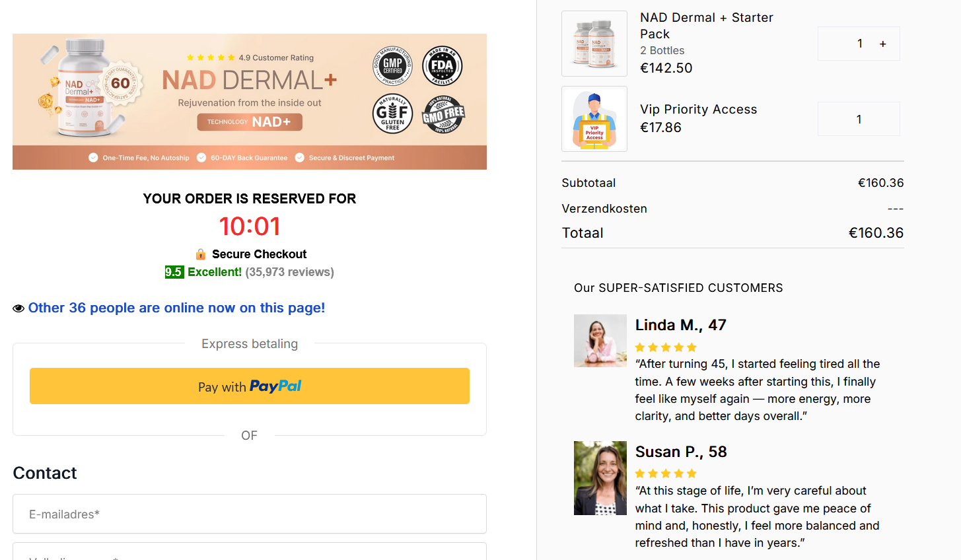Click the checkmark beside One-Time Fee
Screen dimensions: 961x560
[93, 158]
